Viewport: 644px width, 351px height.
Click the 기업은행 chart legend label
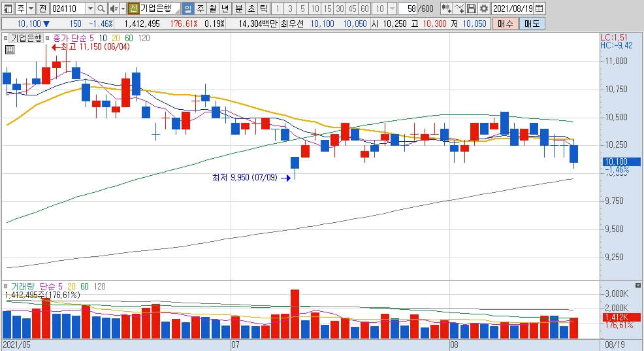pyautogui.click(x=26, y=38)
